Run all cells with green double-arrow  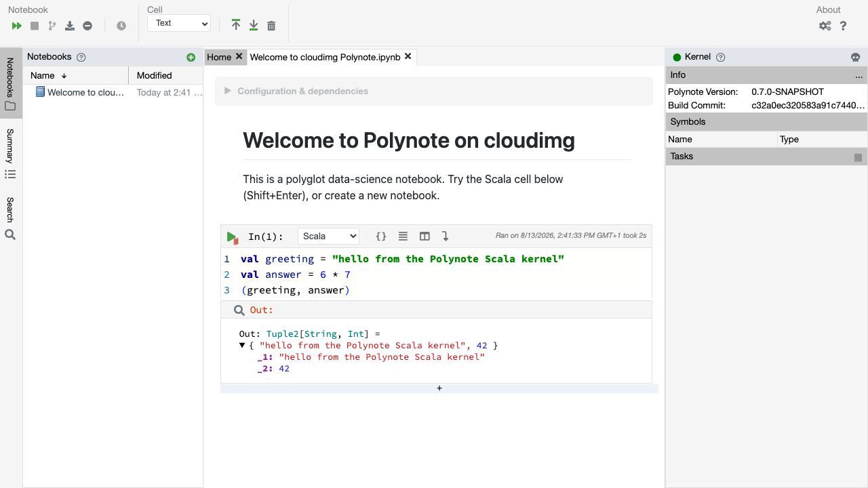[17, 26]
